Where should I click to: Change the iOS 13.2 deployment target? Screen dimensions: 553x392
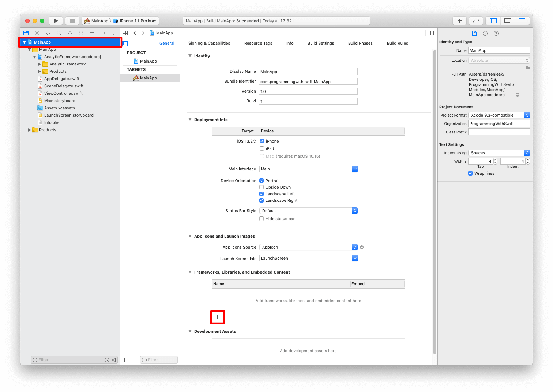(x=246, y=141)
